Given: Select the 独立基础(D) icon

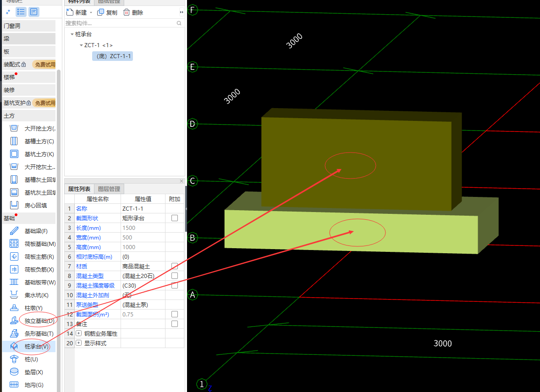Looking at the screenshot, I should tap(14, 321).
